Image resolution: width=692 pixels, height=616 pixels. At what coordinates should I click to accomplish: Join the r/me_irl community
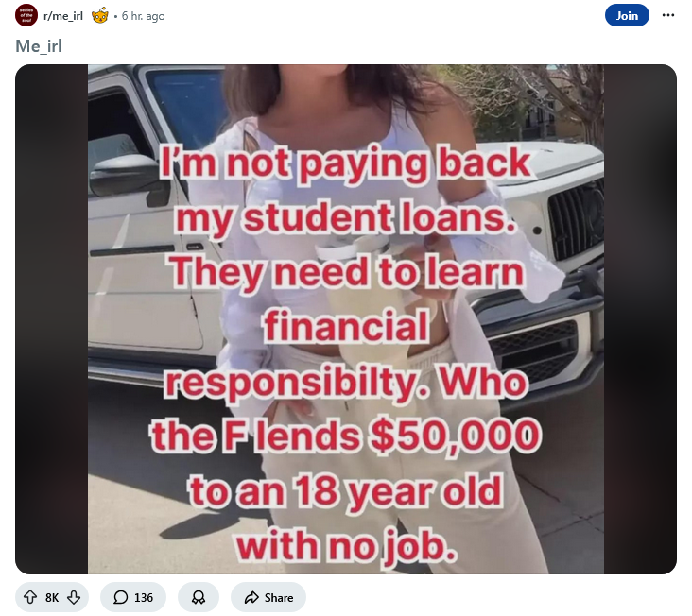627,15
